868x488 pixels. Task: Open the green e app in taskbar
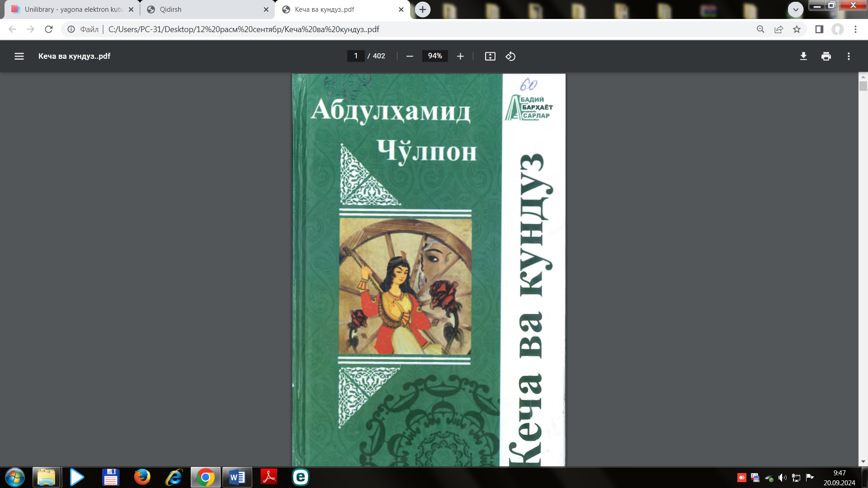[x=301, y=477]
